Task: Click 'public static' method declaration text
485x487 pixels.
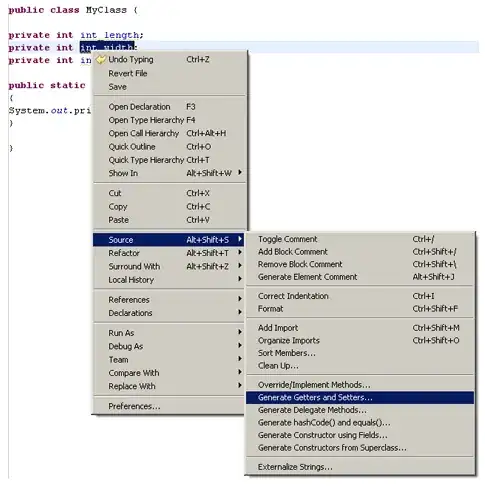Action: [x=47, y=85]
